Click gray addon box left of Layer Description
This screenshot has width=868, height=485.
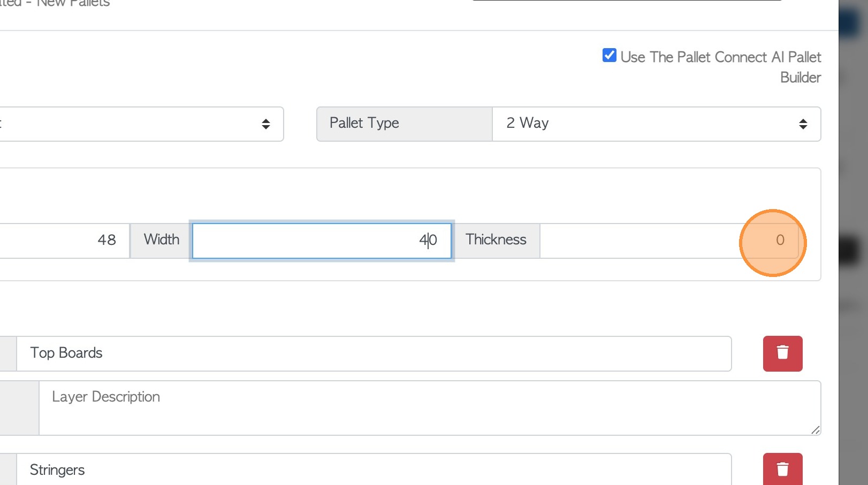point(19,407)
